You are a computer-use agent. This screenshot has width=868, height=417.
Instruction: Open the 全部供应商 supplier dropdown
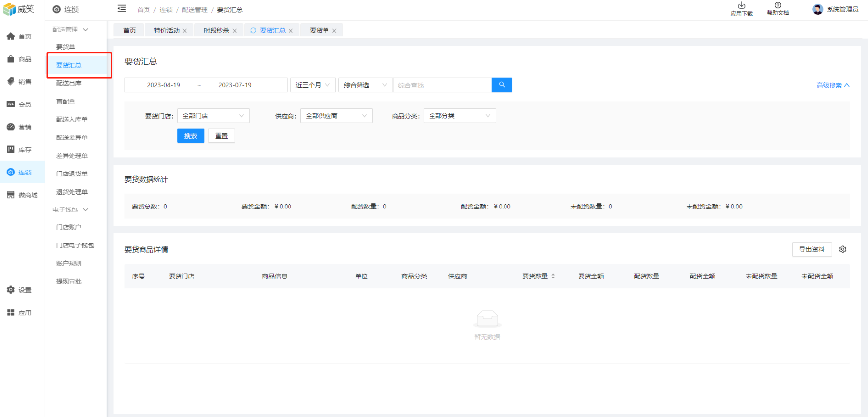pyautogui.click(x=336, y=116)
